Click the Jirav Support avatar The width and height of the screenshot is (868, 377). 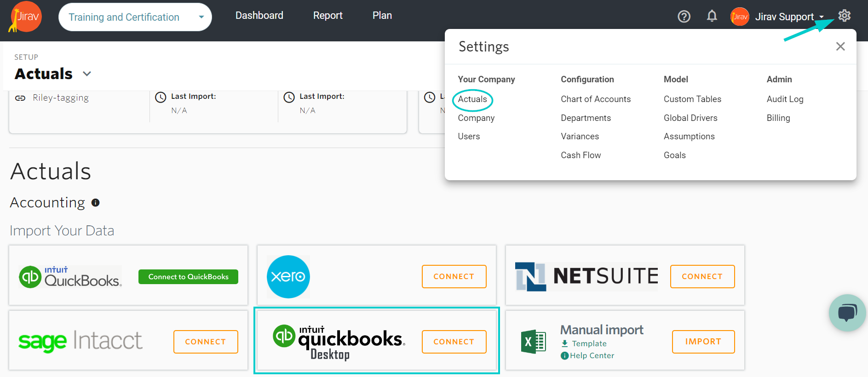[x=740, y=17]
